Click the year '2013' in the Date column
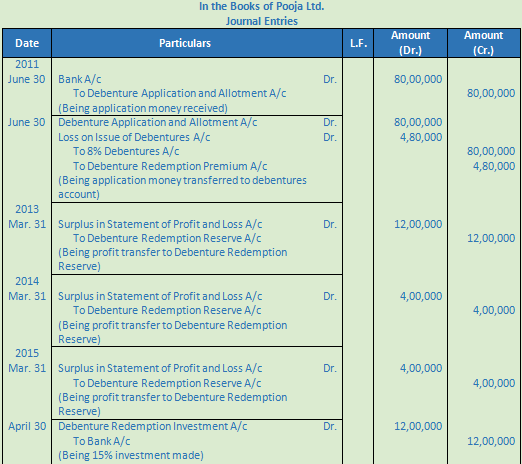This screenshot has height=464, width=522. click(27, 209)
